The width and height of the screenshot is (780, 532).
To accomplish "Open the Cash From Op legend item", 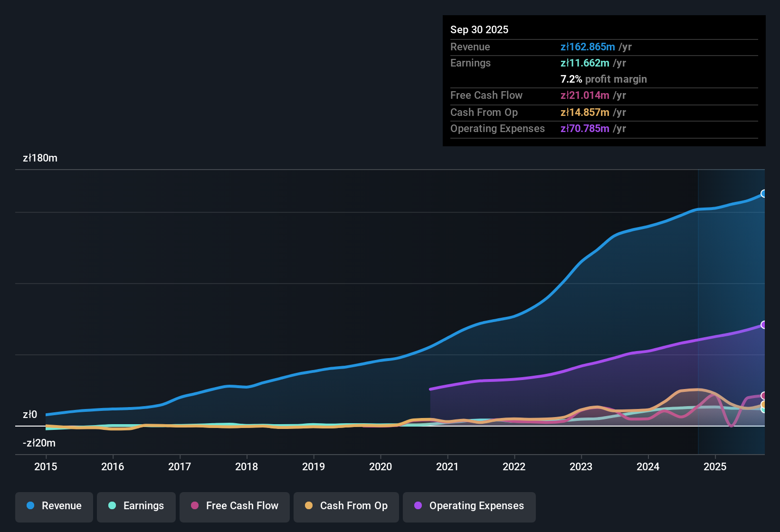I will pos(346,506).
